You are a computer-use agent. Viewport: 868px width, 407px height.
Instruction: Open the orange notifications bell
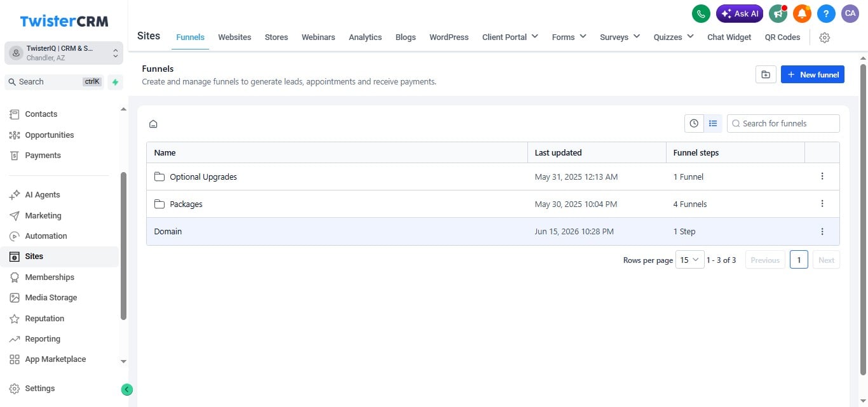(802, 13)
